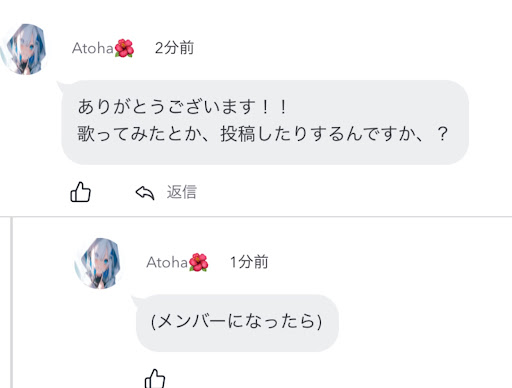This screenshot has height=388, width=512.
Task: Click the vertical thread line beside the reply
Action: coord(12,302)
